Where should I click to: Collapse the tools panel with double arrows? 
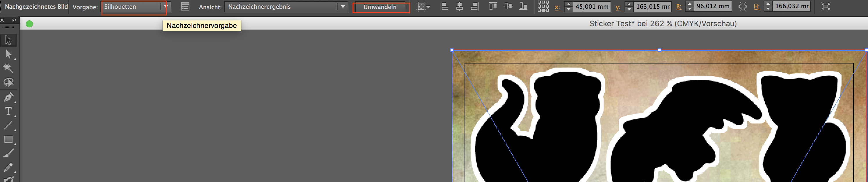[x=14, y=20]
